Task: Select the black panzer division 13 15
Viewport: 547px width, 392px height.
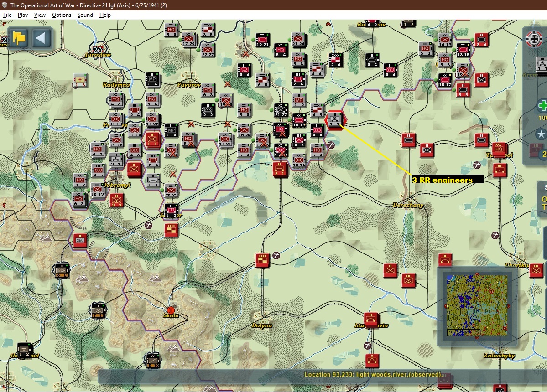Action: [x=463, y=50]
